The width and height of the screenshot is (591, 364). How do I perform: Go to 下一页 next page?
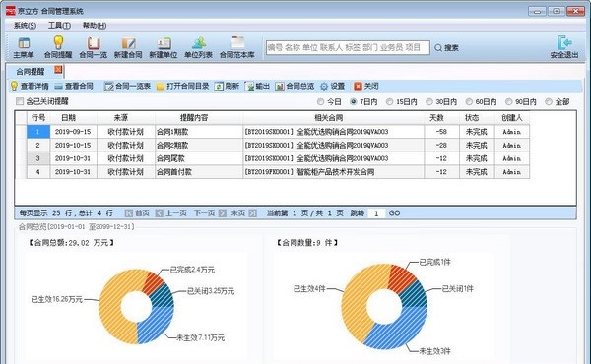click(x=210, y=213)
